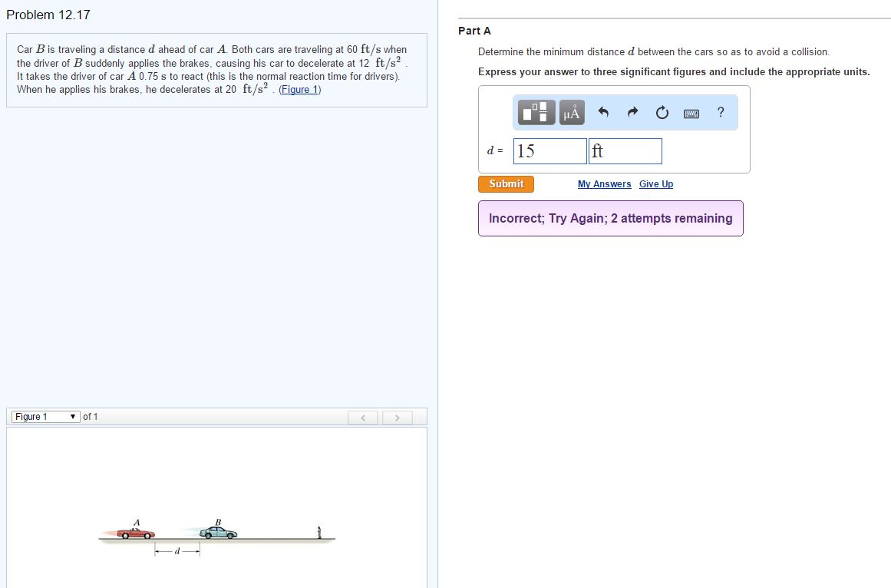Select the equation templates icon
This screenshot has width=891, height=588.
click(x=536, y=112)
